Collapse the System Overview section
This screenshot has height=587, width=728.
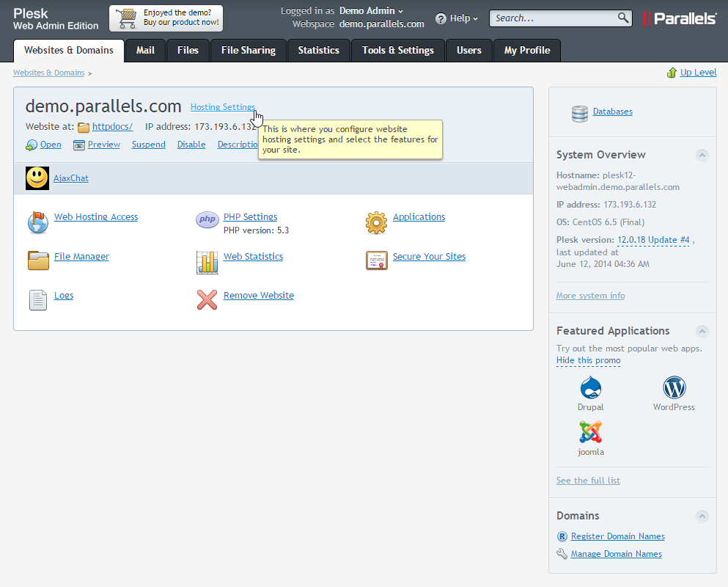pyautogui.click(x=702, y=156)
